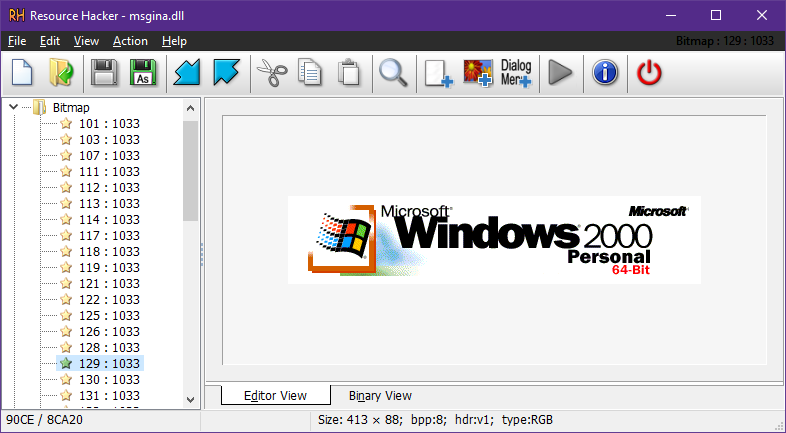
Task: Click the tree scrollbar up arrow
Action: 190,108
